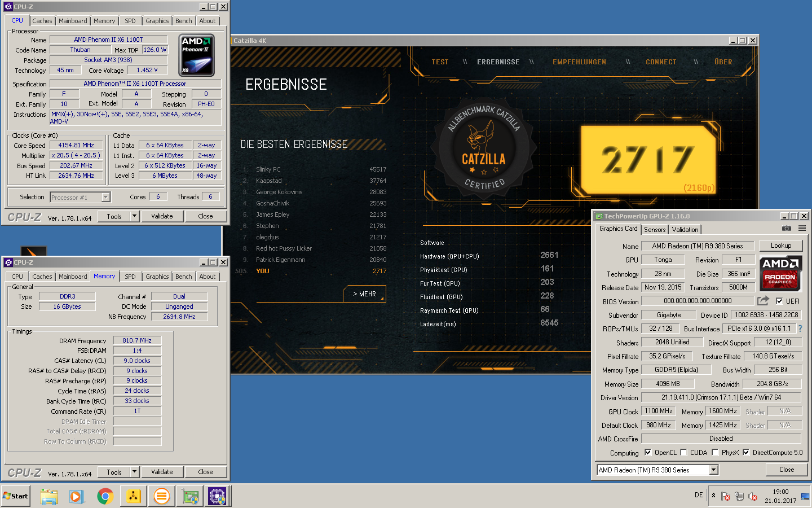This screenshot has width=812, height=508.
Task: Click the 2717 score panel in Catzilla
Action: click(x=648, y=159)
